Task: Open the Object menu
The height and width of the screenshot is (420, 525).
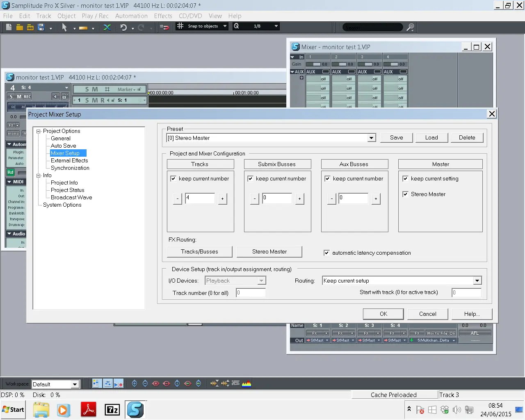Action: [x=66, y=16]
